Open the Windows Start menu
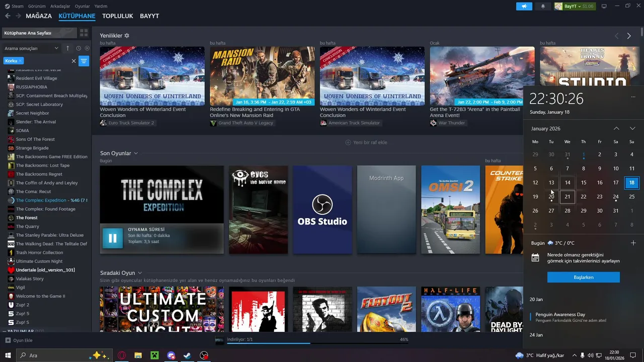 coord(8,355)
